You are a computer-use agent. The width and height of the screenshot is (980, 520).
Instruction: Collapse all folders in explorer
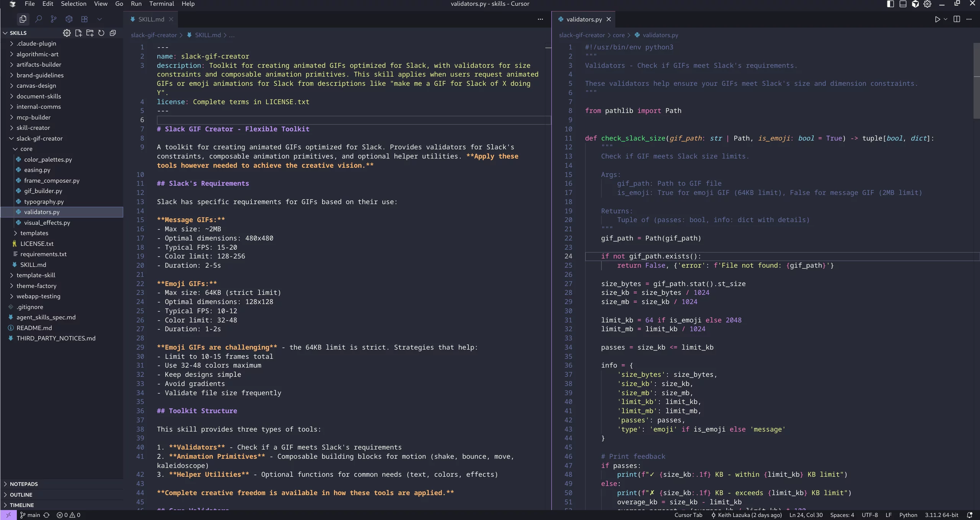coord(113,33)
